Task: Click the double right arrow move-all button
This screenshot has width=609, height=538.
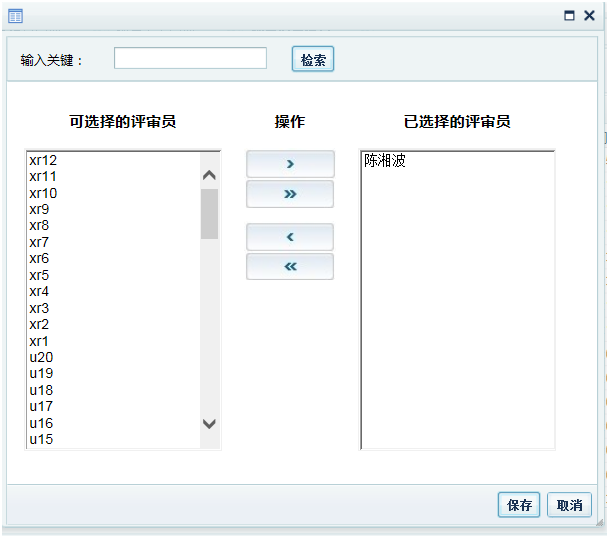Action: 290,194
